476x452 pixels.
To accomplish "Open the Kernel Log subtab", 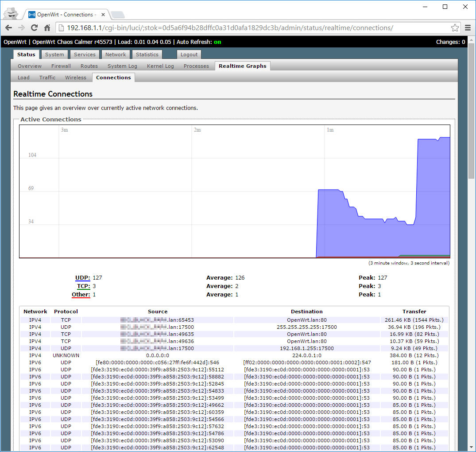I will click(160, 66).
